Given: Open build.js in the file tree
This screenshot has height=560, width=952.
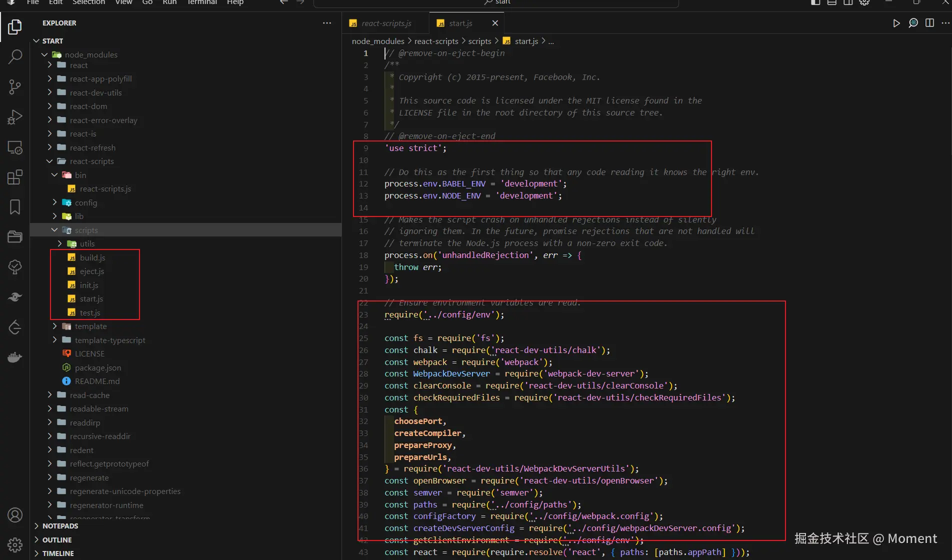Looking at the screenshot, I should coord(92,257).
